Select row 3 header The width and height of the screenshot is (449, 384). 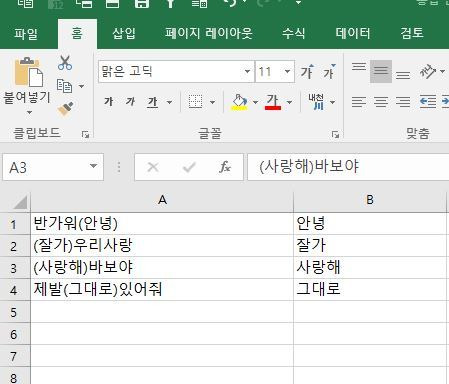pos(14,268)
